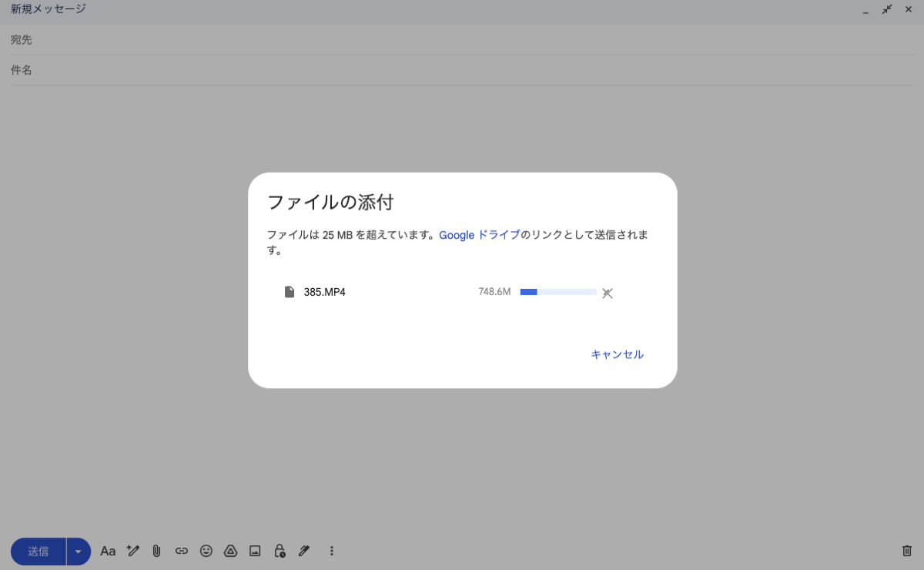Attach files with the paperclip icon
Viewport: 924px width, 570px height.
[156, 551]
